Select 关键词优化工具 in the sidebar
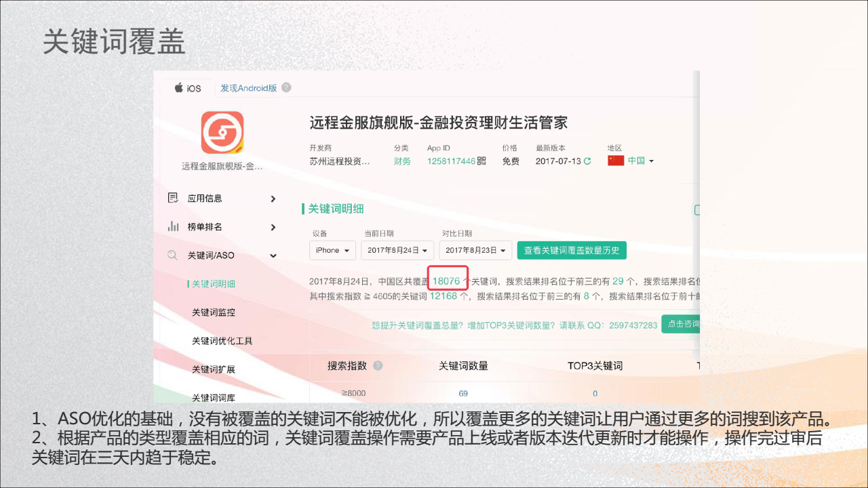 tap(222, 341)
